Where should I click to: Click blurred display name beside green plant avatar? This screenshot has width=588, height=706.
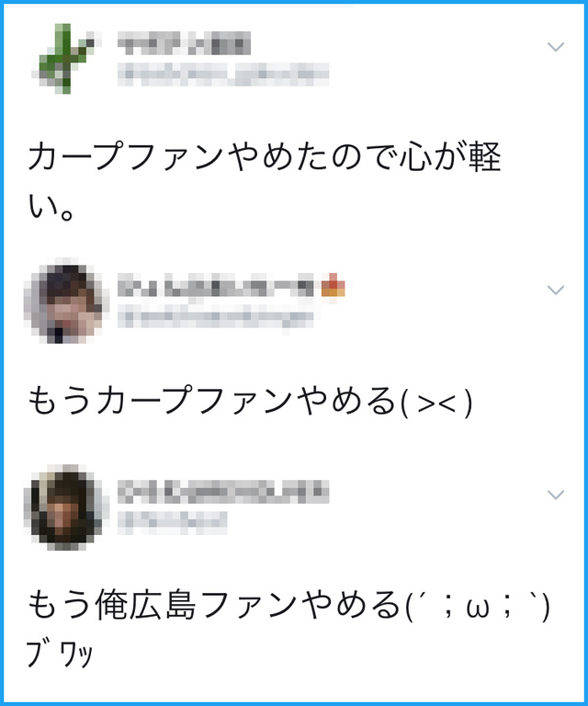point(184,43)
